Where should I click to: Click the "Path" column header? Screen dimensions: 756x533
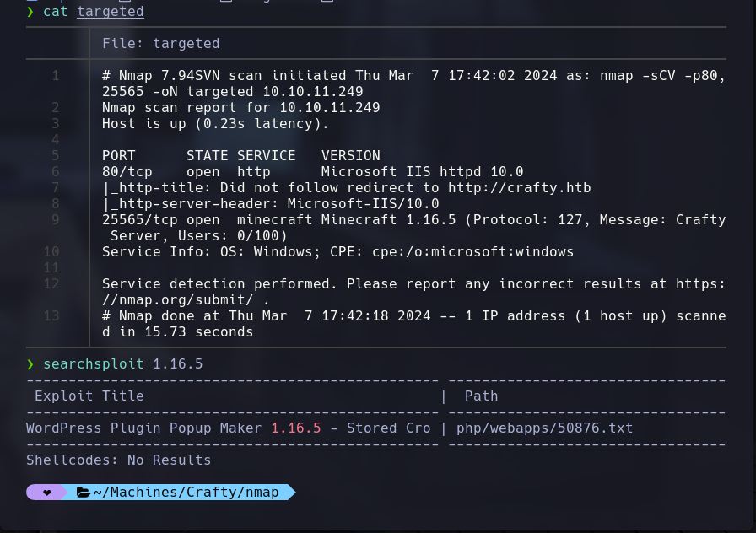point(481,396)
